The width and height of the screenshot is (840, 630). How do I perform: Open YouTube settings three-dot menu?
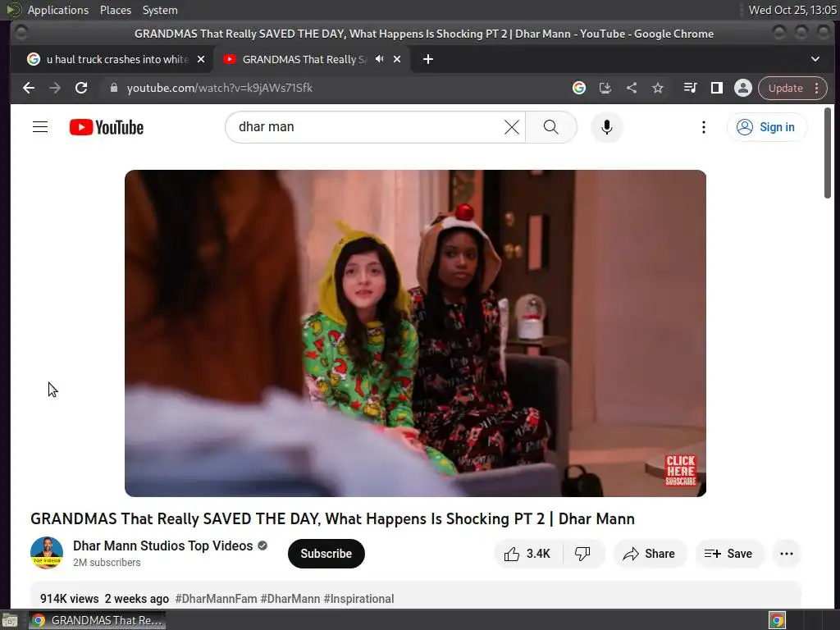[x=703, y=127]
